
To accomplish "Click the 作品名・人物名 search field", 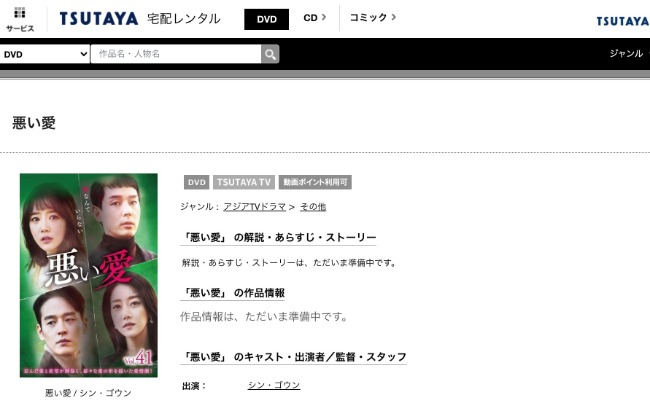I will tap(176, 54).
